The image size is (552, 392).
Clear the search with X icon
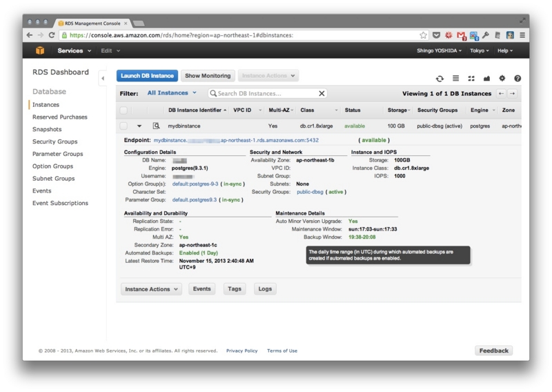[322, 93]
